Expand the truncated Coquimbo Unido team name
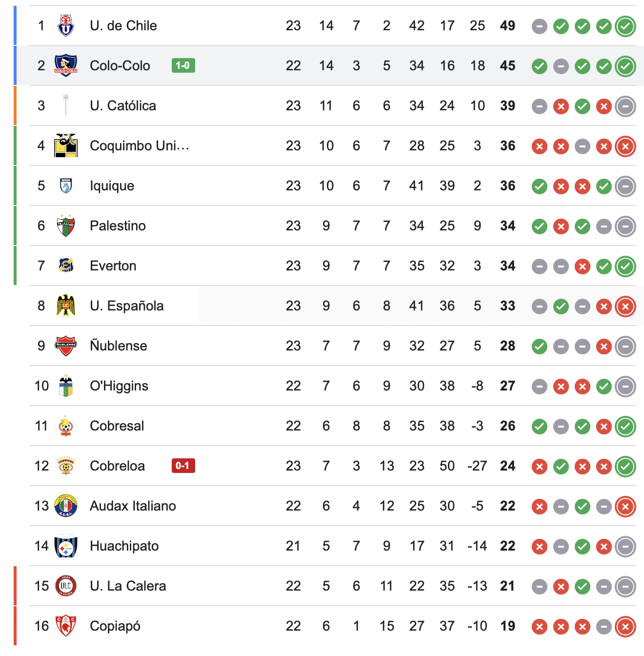 point(140,145)
